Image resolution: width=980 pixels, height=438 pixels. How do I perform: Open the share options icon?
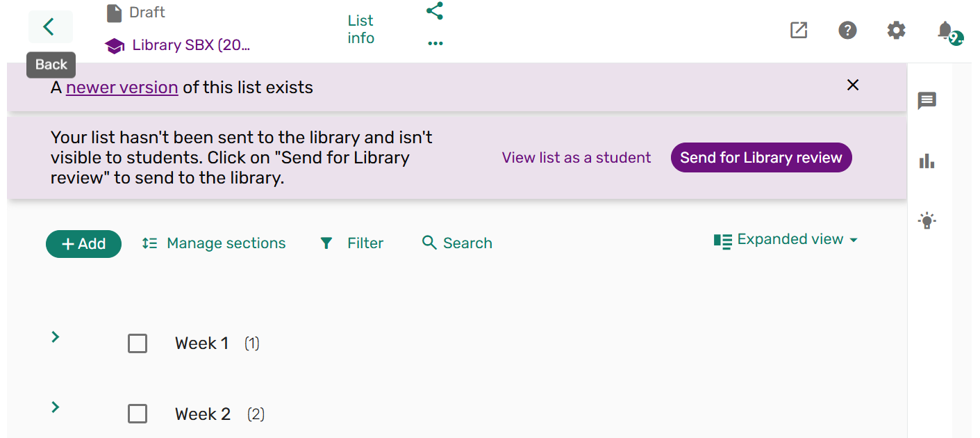(x=434, y=11)
